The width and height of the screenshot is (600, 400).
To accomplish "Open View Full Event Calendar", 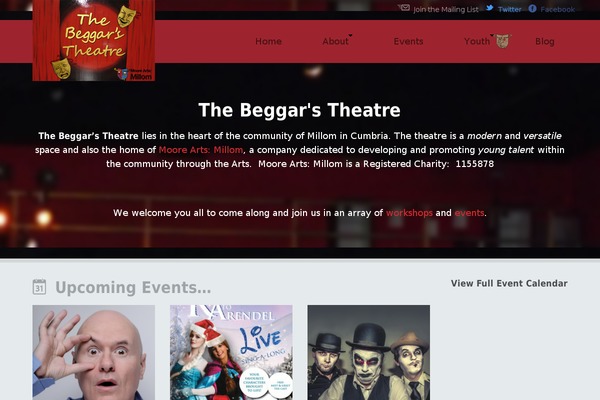I will [509, 283].
